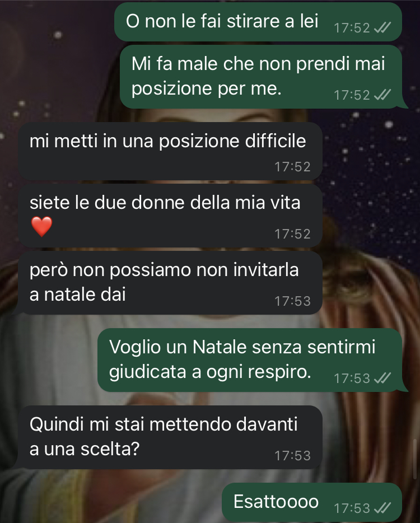Click 17:53 timestamp on 'a una scelta?' message
Viewport: 420px width, 523px height.
point(292,456)
